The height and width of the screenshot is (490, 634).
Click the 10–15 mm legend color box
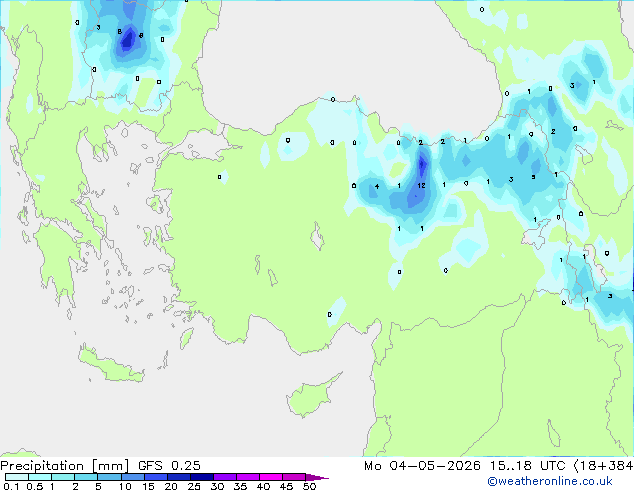132,477
